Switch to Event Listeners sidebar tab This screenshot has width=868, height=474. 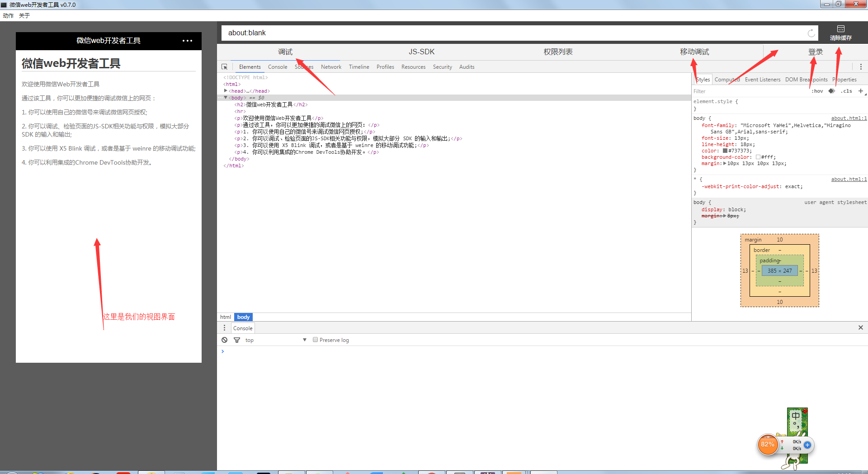tap(763, 80)
